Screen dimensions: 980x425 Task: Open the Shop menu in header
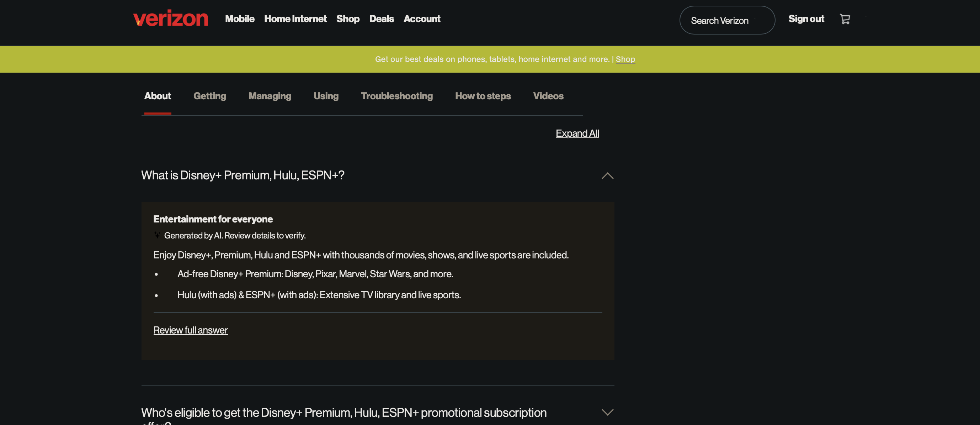click(348, 19)
